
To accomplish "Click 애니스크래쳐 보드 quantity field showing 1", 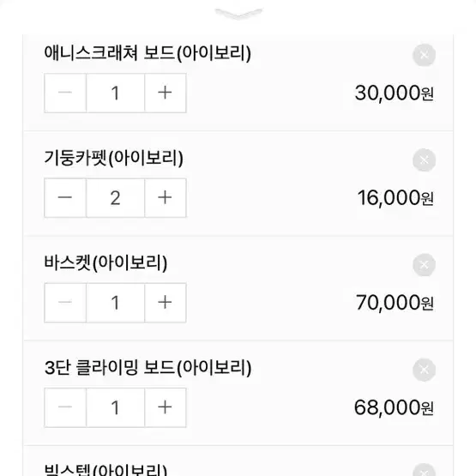I will pos(116,93).
